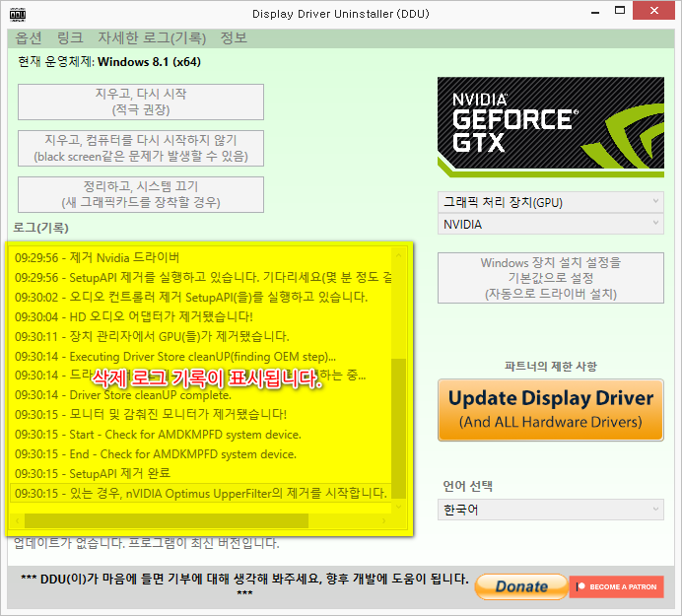Click the 파트너의 제한 사항 label
Screen dimensions: 682x616
(x=551, y=367)
